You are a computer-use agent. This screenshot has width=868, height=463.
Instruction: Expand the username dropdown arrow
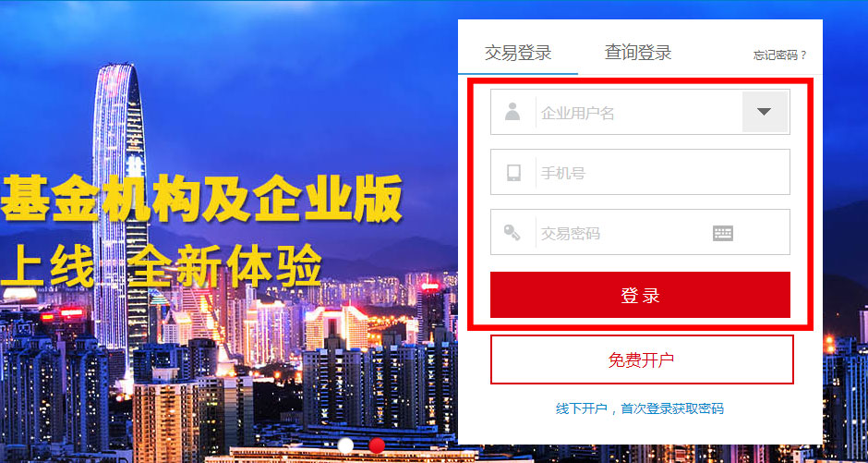[765, 112]
